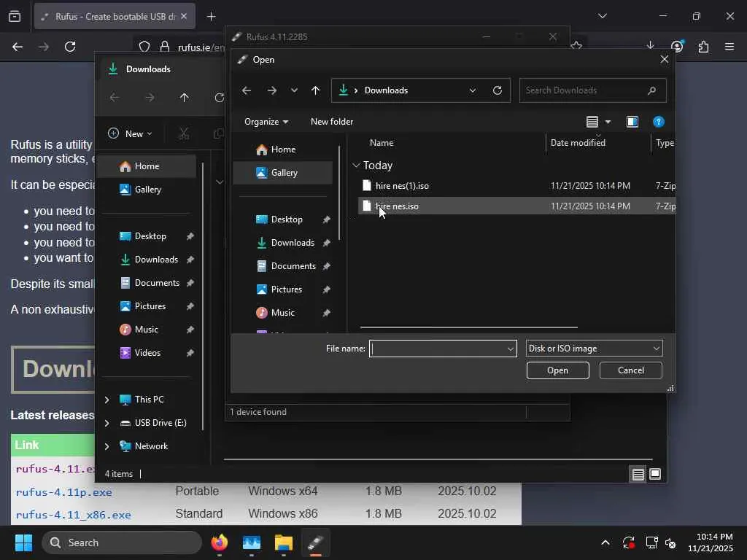Open Desktop in File Explorer sidebar
The width and height of the screenshot is (747, 560).
150,236
